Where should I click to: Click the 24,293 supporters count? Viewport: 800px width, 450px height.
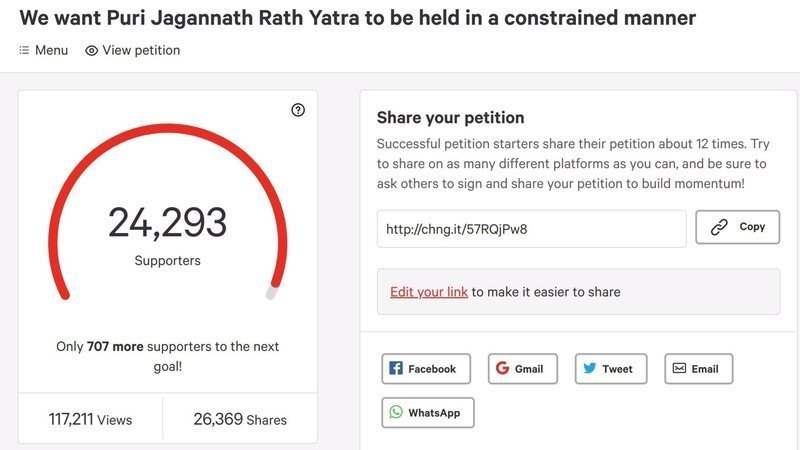tap(167, 223)
